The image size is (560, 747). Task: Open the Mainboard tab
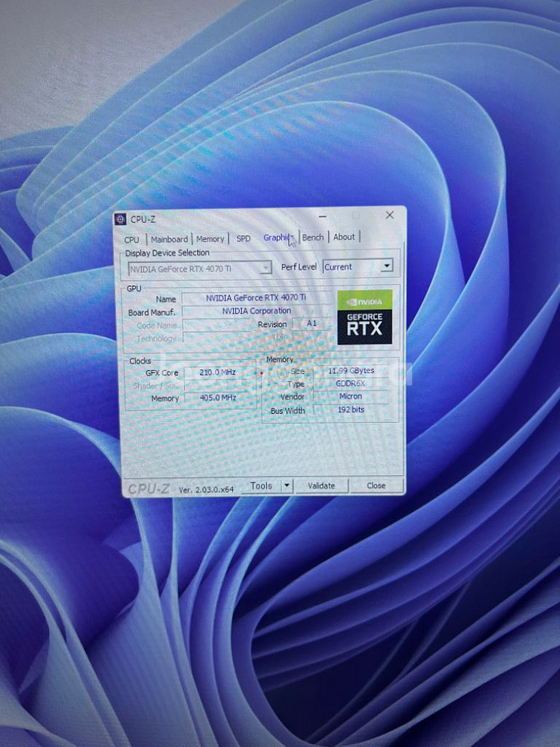point(169,239)
